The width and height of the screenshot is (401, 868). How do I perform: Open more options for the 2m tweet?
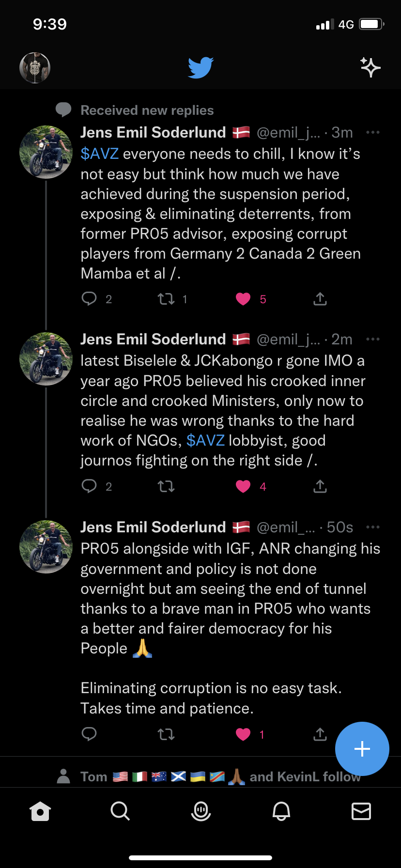(x=373, y=339)
